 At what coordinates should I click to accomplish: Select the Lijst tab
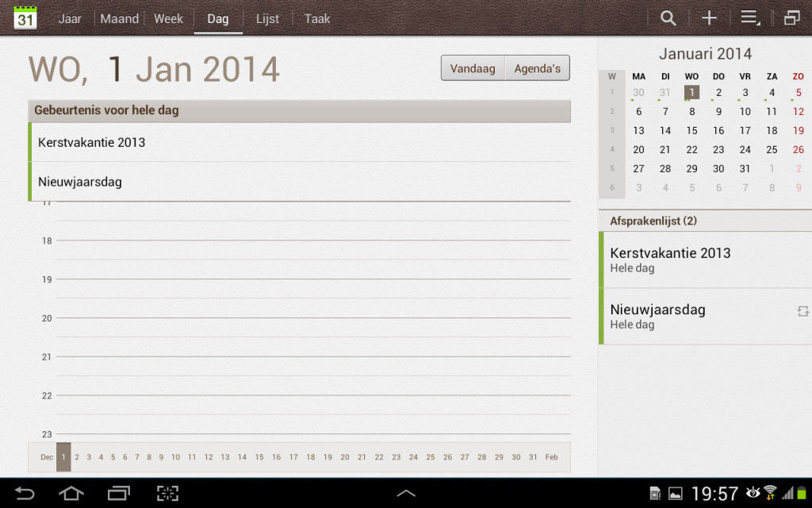[x=267, y=18]
